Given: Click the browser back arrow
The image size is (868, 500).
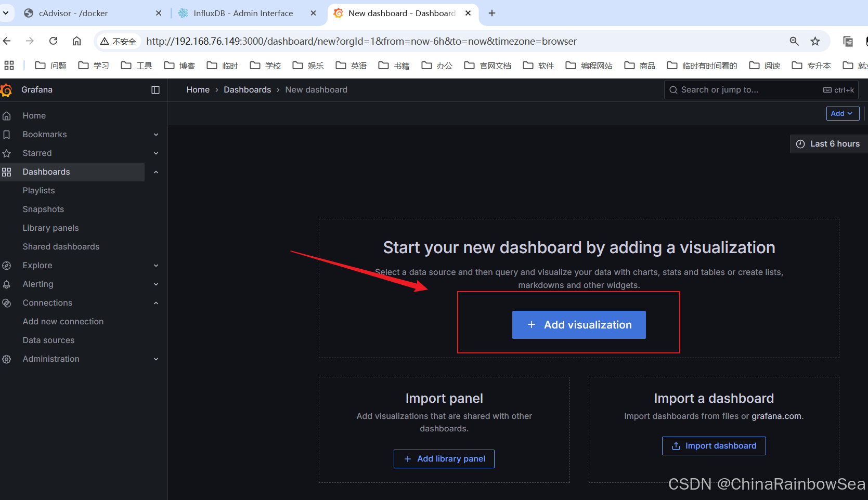Looking at the screenshot, I should 7,41.
